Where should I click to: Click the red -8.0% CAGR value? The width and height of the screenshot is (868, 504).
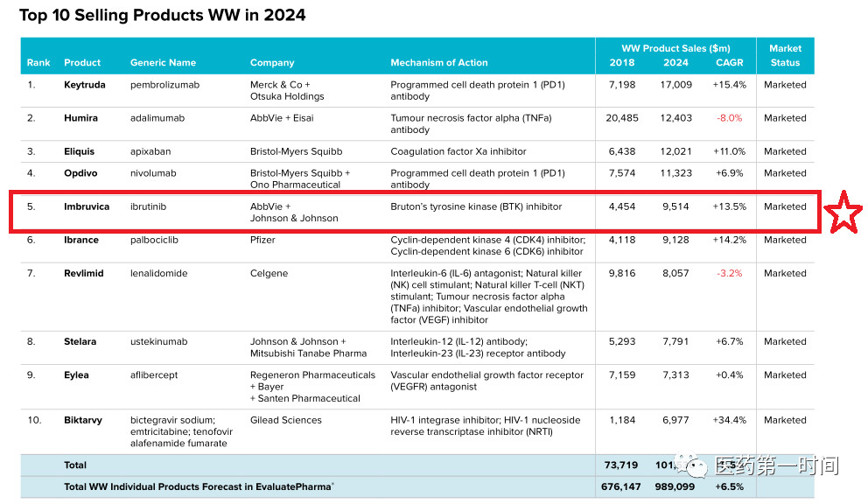point(729,118)
